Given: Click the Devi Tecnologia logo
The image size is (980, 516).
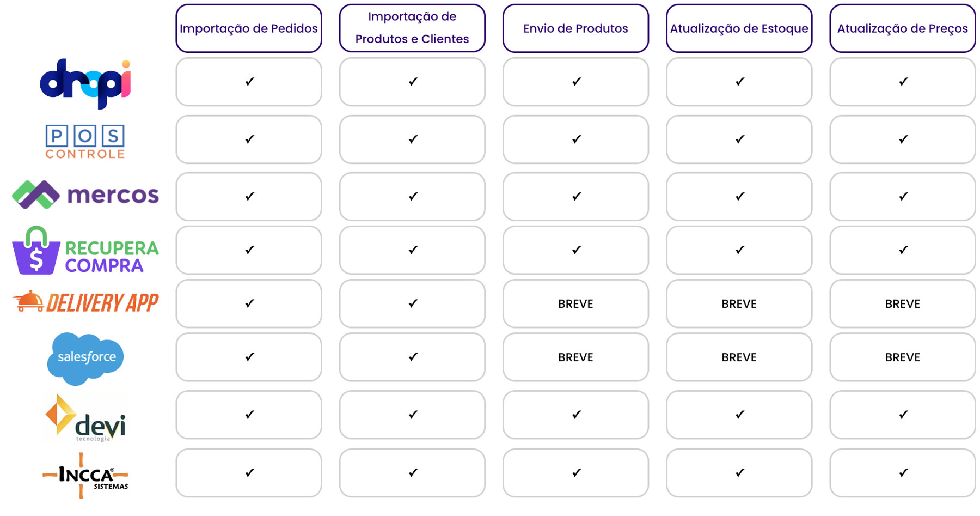Looking at the screenshot, I should [x=85, y=417].
